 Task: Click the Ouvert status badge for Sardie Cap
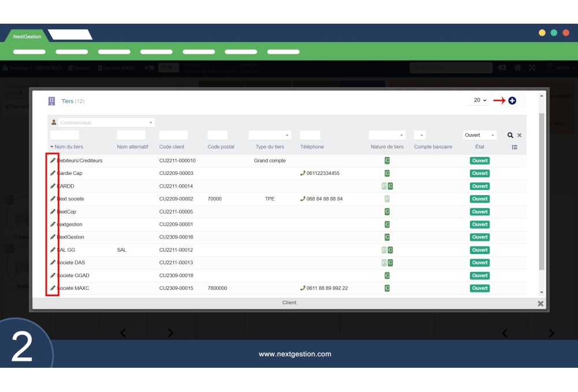coord(479,173)
